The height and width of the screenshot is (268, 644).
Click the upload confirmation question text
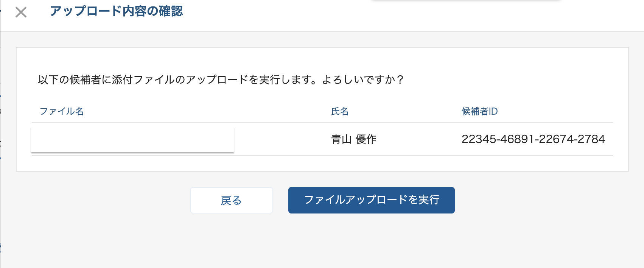tap(221, 80)
